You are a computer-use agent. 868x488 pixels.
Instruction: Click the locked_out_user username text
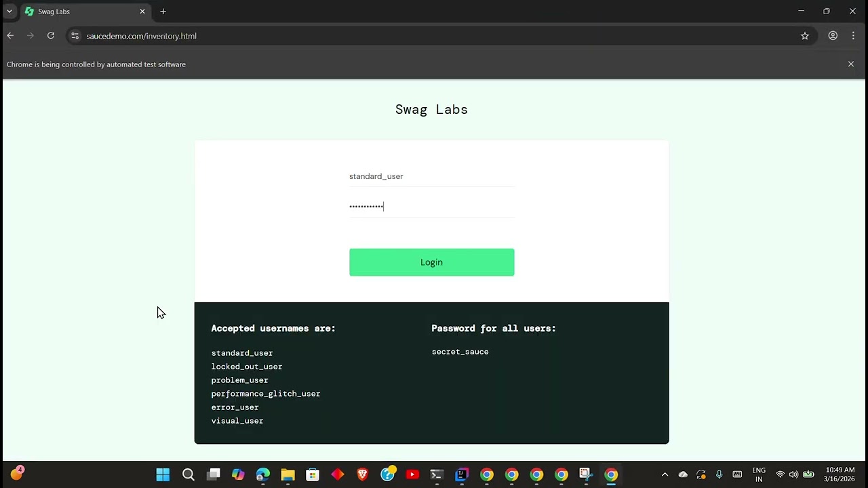pos(247,367)
